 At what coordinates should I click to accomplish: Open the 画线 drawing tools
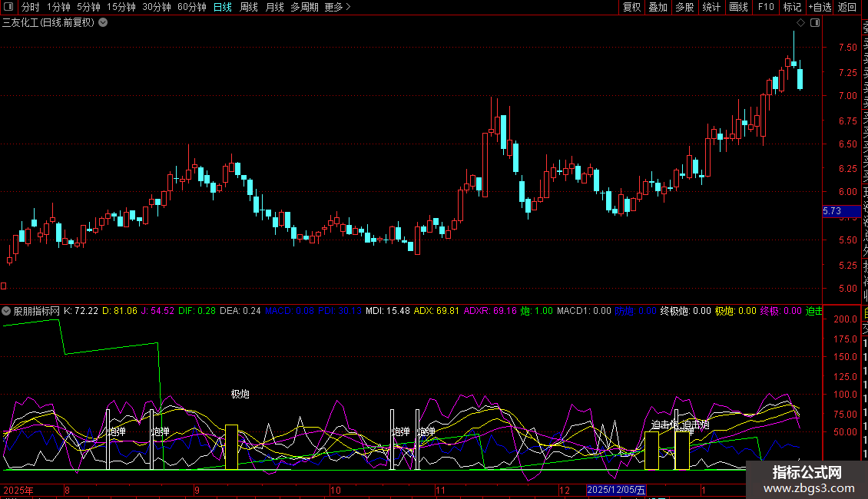[x=738, y=7]
